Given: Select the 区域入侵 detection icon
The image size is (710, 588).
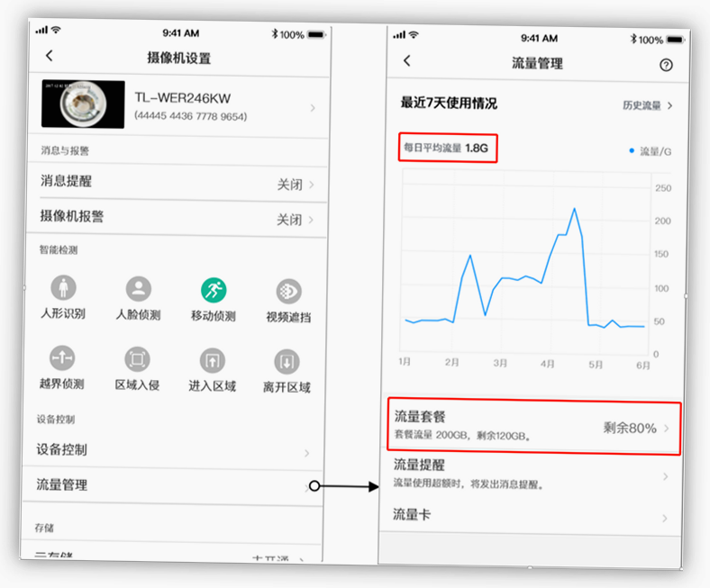Looking at the screenshot, I should (x=137, y=359).
